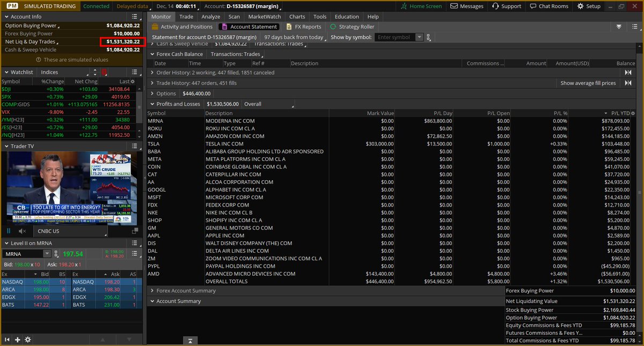Collapse the Profits and Losses section
The image size is (644, 346).
152,104
